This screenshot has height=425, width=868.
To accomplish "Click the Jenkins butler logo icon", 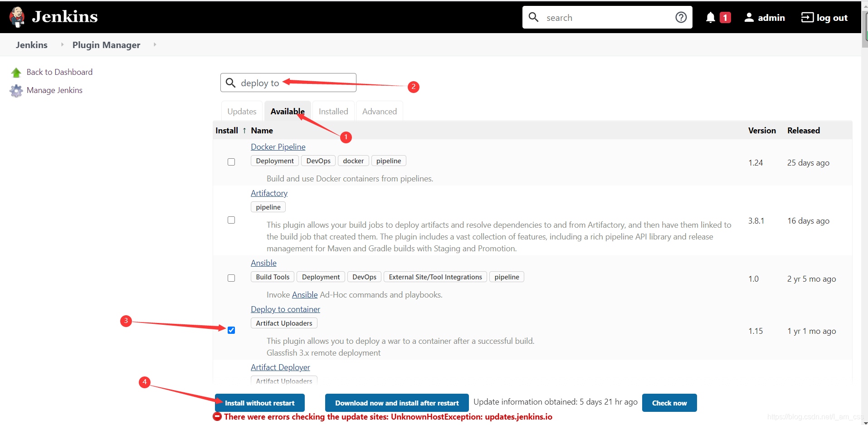I will 17,17.
